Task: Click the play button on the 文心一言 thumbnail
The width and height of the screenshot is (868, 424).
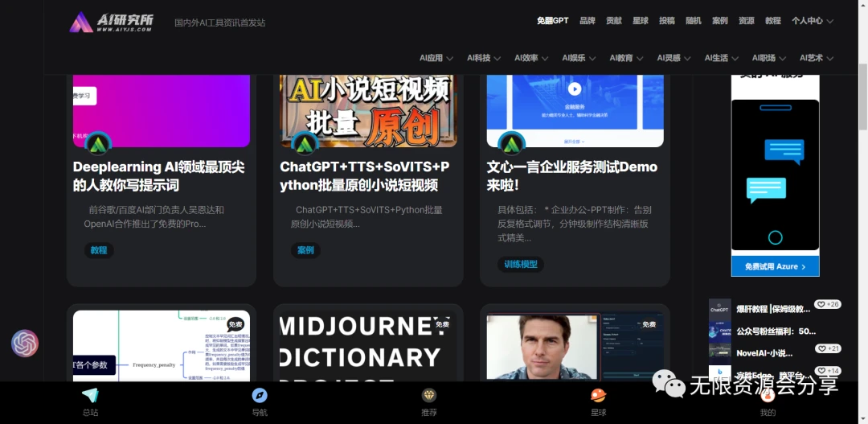Action: pos(574,89)
